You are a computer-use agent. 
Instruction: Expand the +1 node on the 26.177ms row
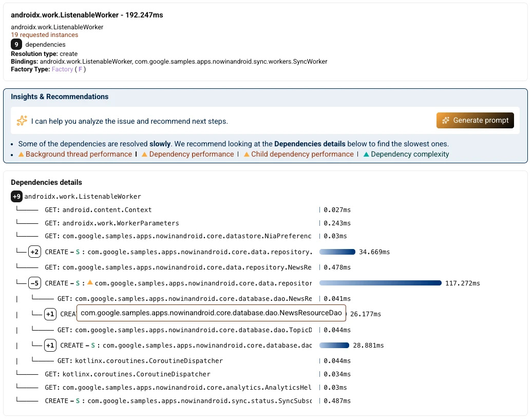click(x=50, y=314)
